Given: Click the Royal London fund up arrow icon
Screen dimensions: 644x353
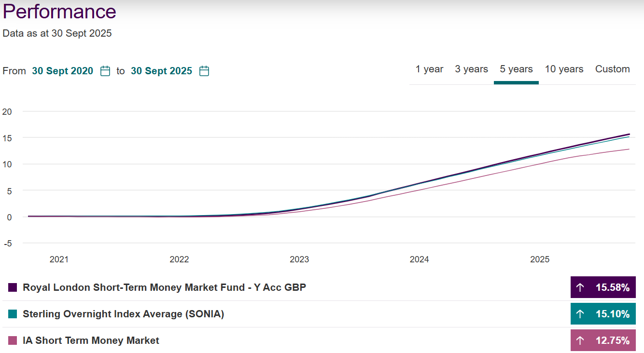Looking at the screenshot, I should (580, 288).
